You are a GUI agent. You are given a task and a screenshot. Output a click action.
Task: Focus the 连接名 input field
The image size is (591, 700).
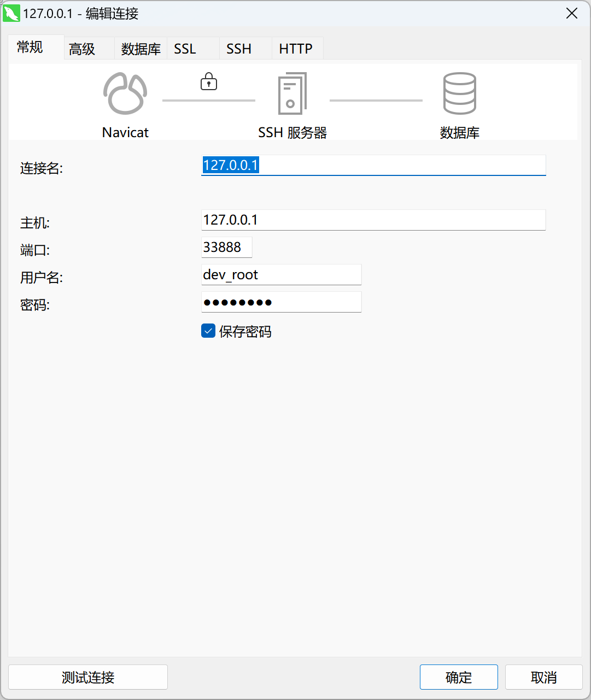pyautogui.click(x=373, y=165)
